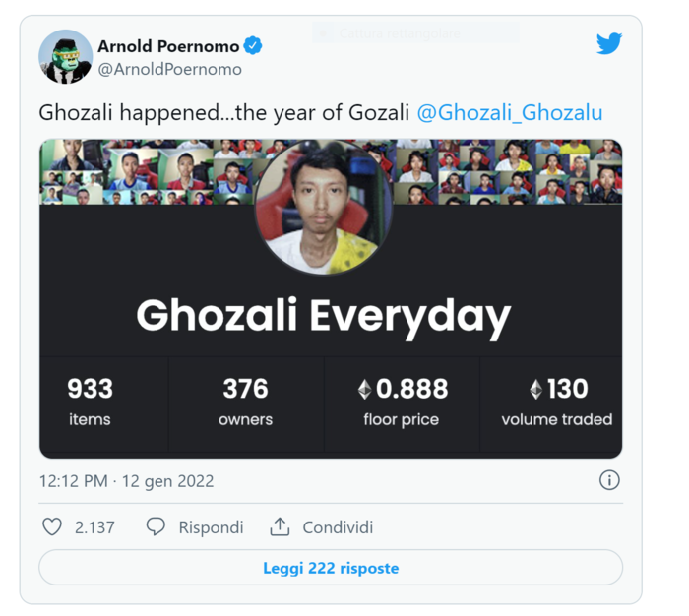Click the blue verified badge
Screen dimensions: 689x616
click(x=253, y=46)
